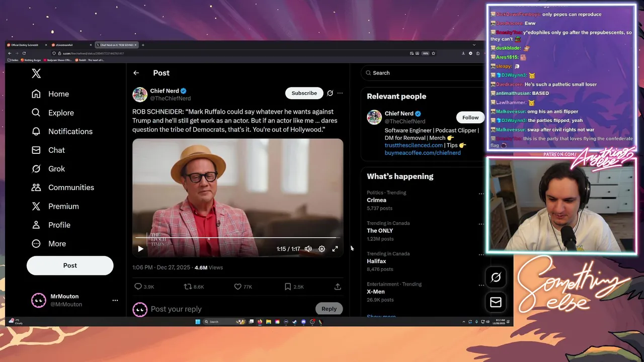Screen dimensions: 644x362
Task: Open options for the Crimea trend
Action: click(481, 194)
